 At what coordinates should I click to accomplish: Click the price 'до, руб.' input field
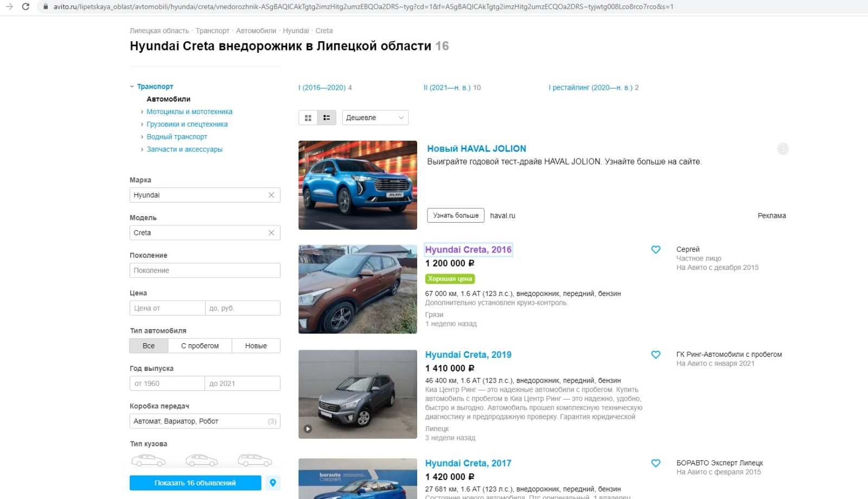click(242, 308)
